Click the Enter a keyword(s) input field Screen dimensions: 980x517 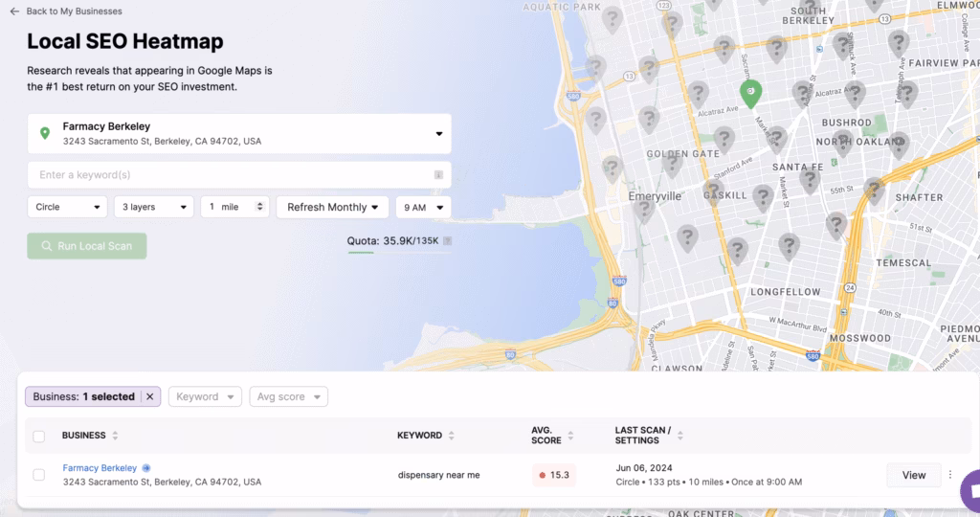coord(230,175)
